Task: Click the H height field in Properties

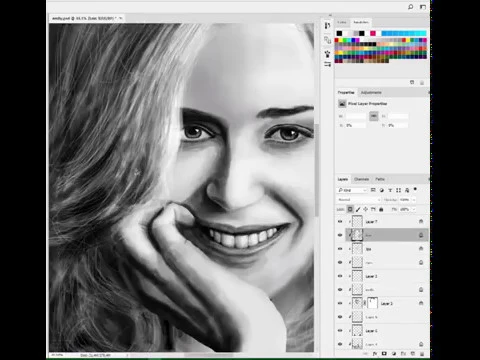Action: [x=398, y=116]
